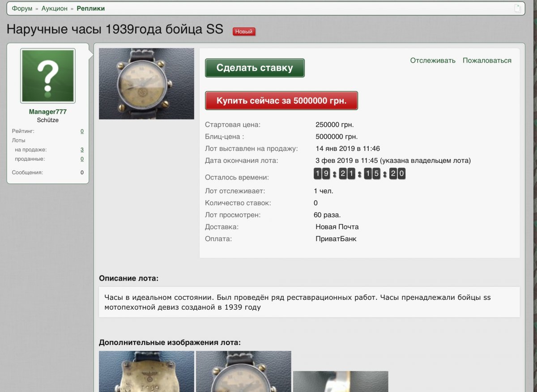The height and width of the screenshot is (392, 537).
Task: Open the Форум breadcrumb link
Action: click(x=22, y=9)
